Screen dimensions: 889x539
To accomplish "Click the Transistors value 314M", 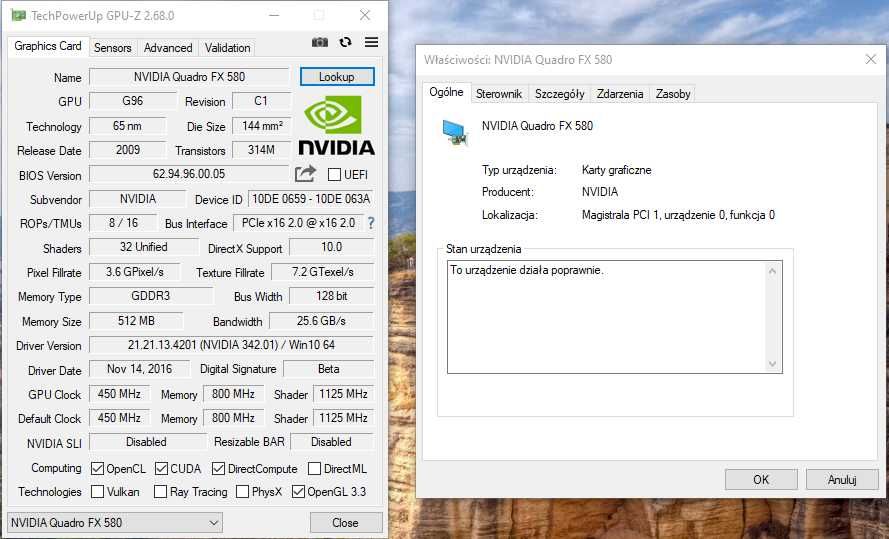I will (x=261, y=150).
